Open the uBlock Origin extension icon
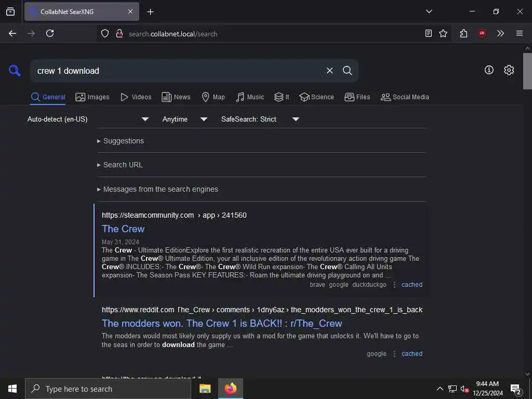This screenshot has height=399, width=532. pos(482,33)
